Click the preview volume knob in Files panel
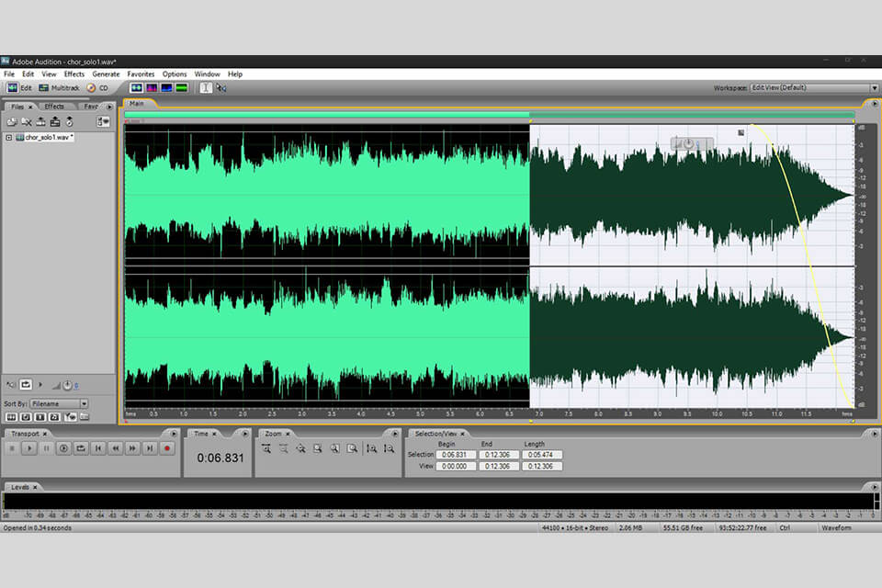Screen dimensions: 882x588 coord(68,384)
